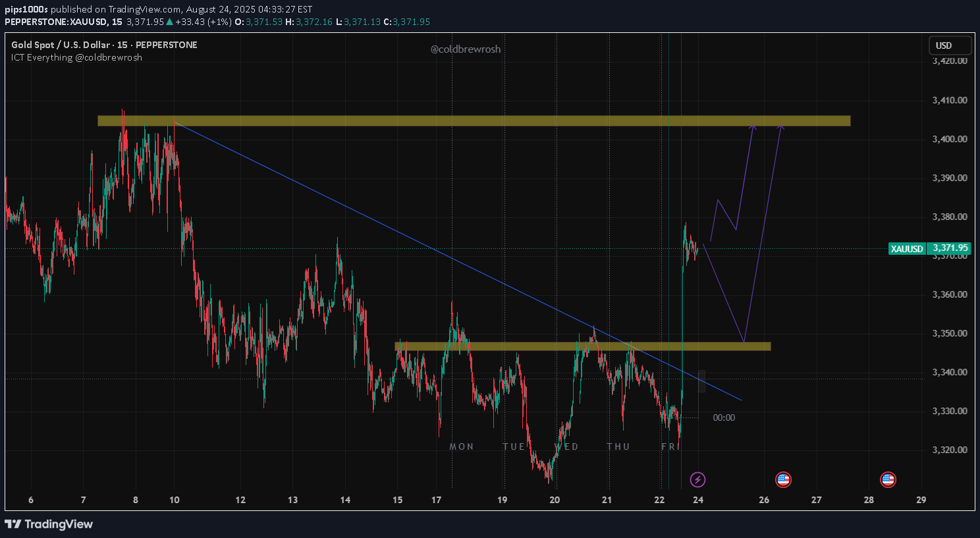The height and width of the screenshot is (538, 980).
Task: Click the 3,410.00 price axis label
Action: tap(950, 100)
